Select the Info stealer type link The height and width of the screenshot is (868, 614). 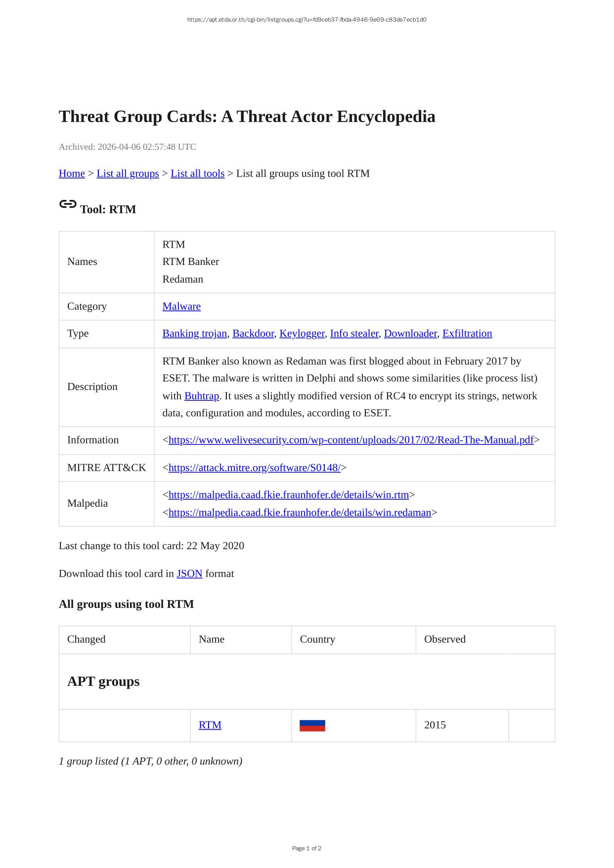point(354,334)
